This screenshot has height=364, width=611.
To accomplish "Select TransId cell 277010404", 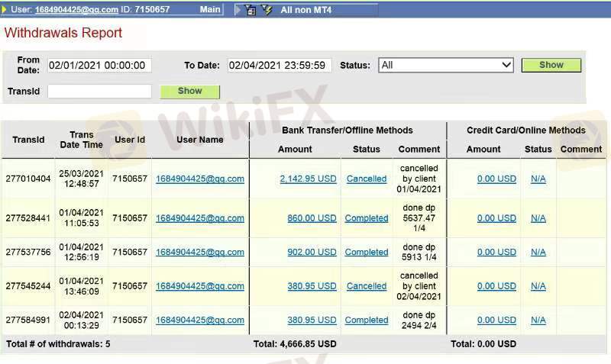I will (28, 179).
